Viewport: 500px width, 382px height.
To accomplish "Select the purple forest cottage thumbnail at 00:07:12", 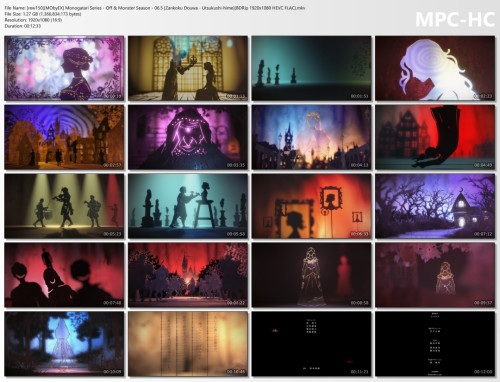I will pyautogui.click(x=435, y=206).
